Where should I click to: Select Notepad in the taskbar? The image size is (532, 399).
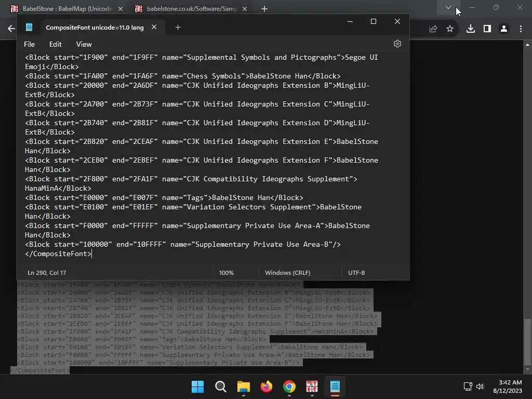(x=335, y=387)
